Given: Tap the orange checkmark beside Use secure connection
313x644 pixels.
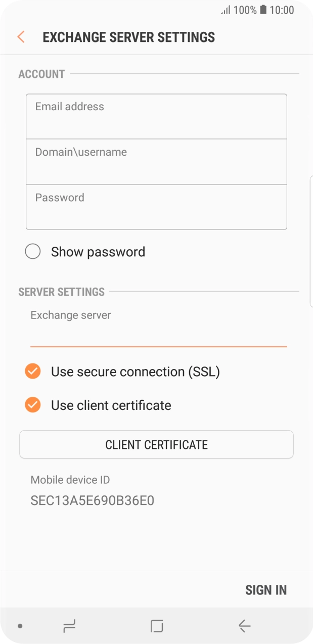Looking at the screenshot, I should click(x=32, y=372).
